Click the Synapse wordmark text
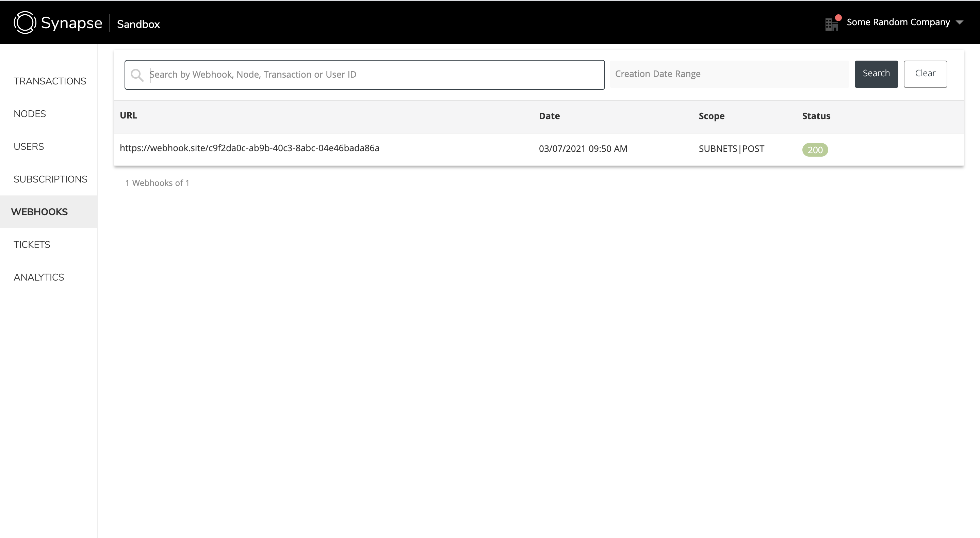The image size is (980, 538). coord(71,23)
